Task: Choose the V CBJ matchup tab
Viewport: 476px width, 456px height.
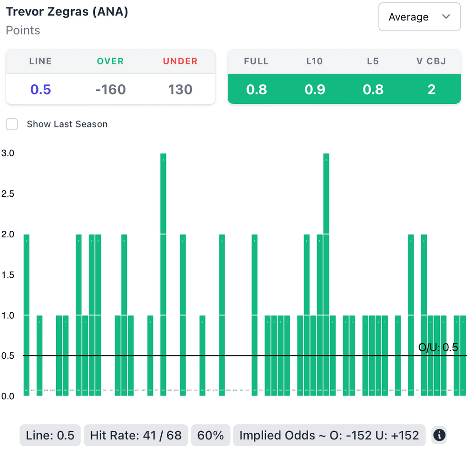Action: tap(431, 61)
